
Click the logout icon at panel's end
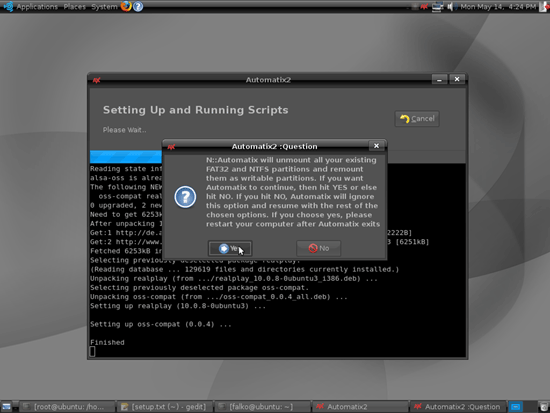tap(544, 6)
